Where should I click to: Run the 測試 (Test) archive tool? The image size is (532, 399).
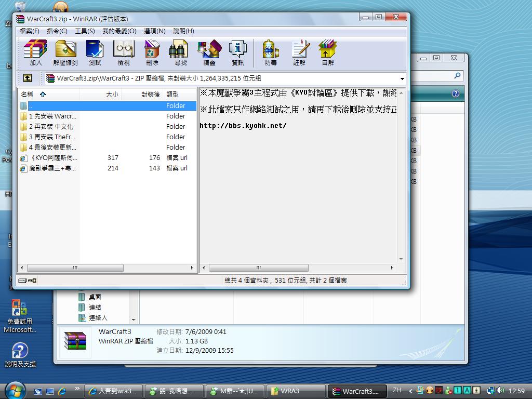tap(95, 52)
